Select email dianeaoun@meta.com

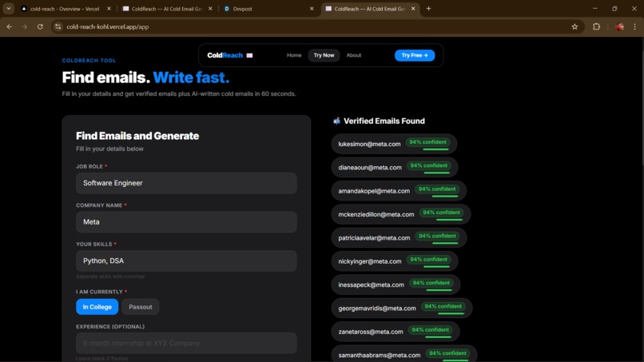click(370, 168)
